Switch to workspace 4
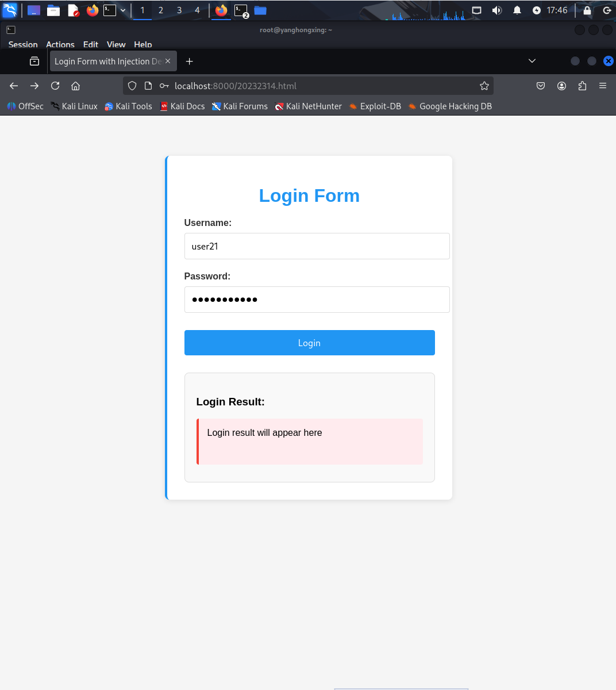This screenshot has width=616, height=690. point(197,10)
